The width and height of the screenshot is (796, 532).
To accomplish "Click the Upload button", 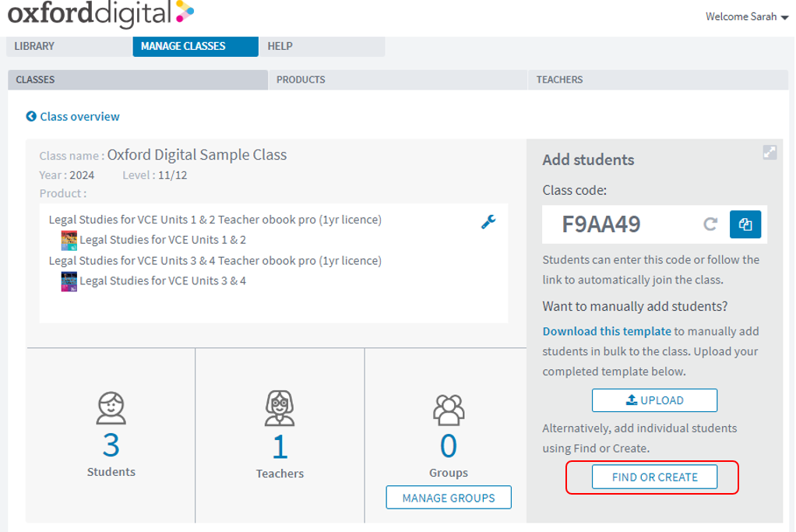I will click(x=654, y=400).
